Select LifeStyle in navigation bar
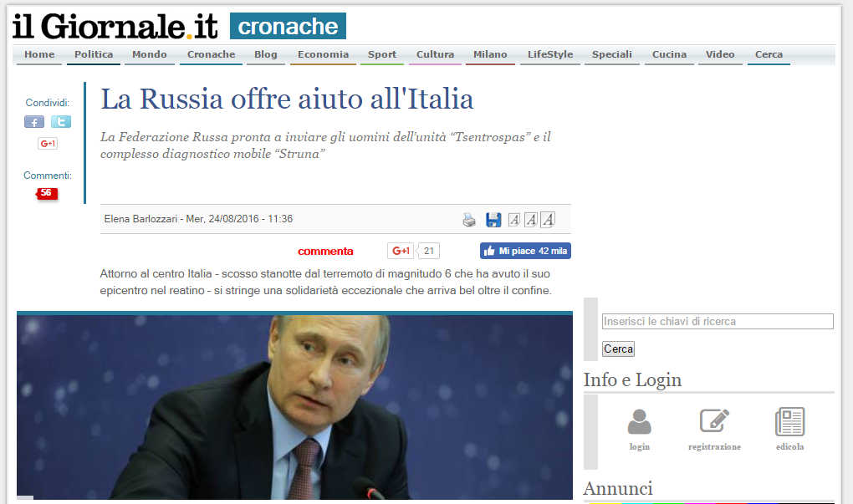This screenshot has height=504, width=853. (x=550, y=55)
